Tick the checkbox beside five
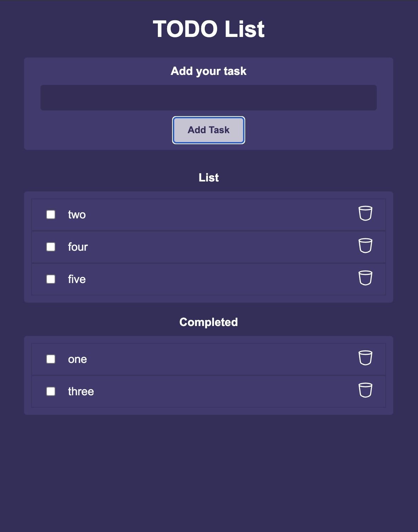Image resolution: width=418 pixels, height=532 pixels. pos(51,279)
